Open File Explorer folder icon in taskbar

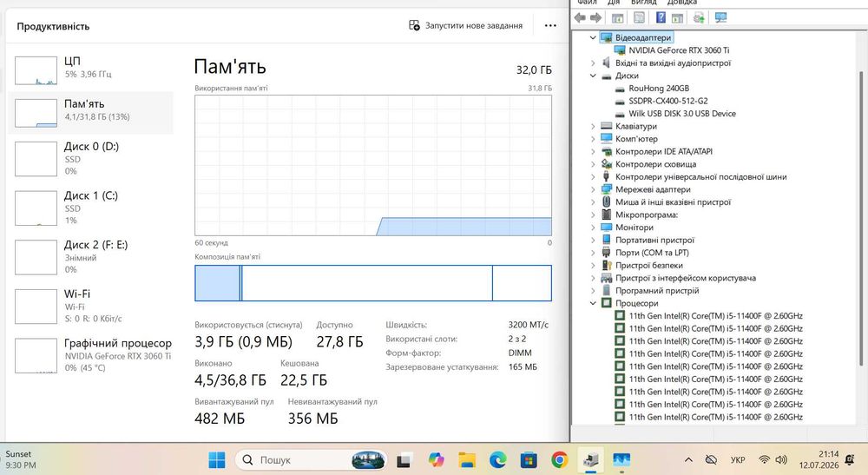467,459
